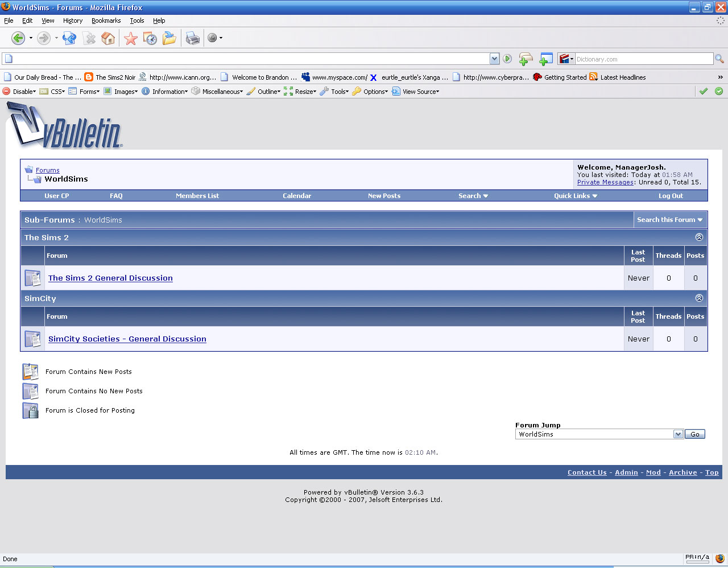728x568 pixels.
Task: Click the Contact Us footer link
Action: coord(587,472)
